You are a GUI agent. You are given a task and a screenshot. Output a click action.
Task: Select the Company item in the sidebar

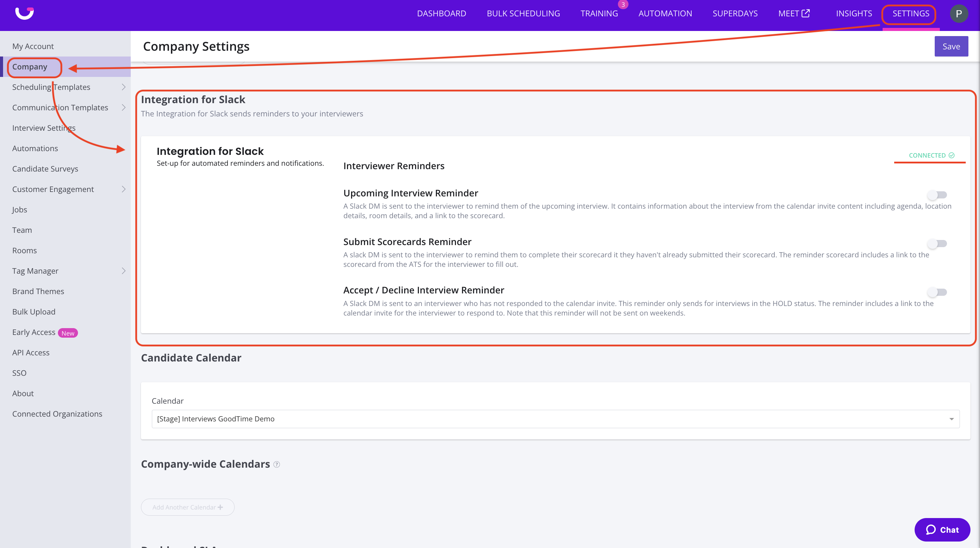(30, 67)
